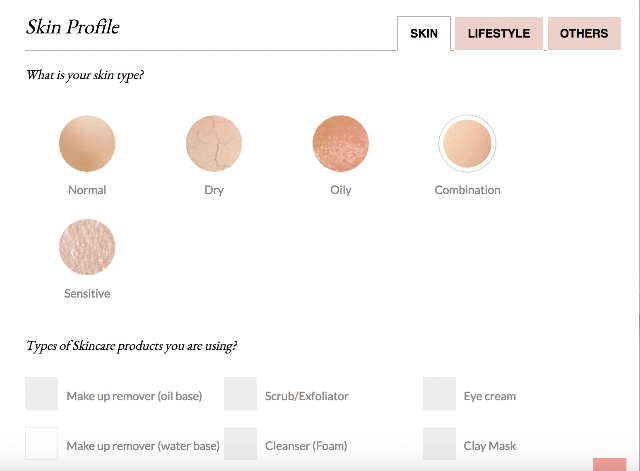This screenshot has height=471, width=640.
Task: Click the Dry label text
Action: [x=214, y=191]
